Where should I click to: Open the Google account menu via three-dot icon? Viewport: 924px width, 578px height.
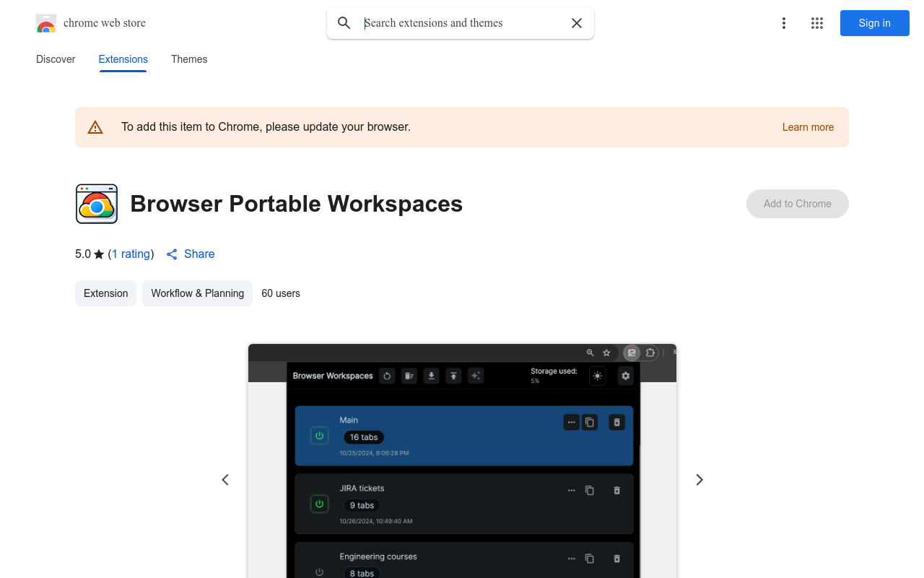pyautogui.click(x=784, y=23)
